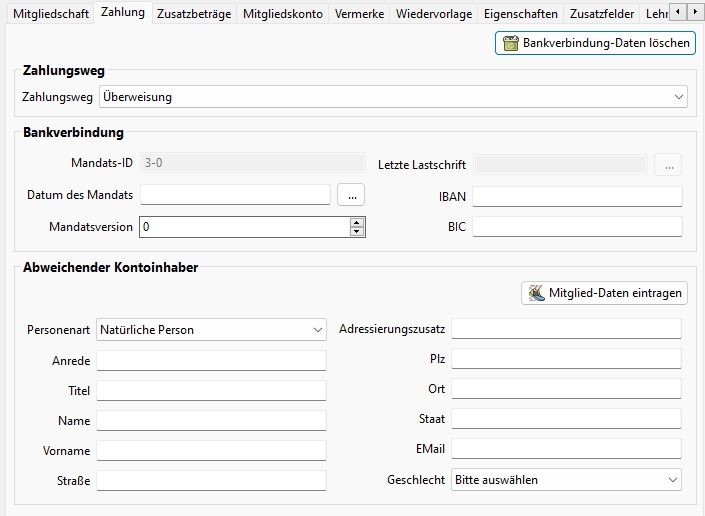Focus the BIC text field
Screen dimensions: 705x516
[x=577, y=227]
